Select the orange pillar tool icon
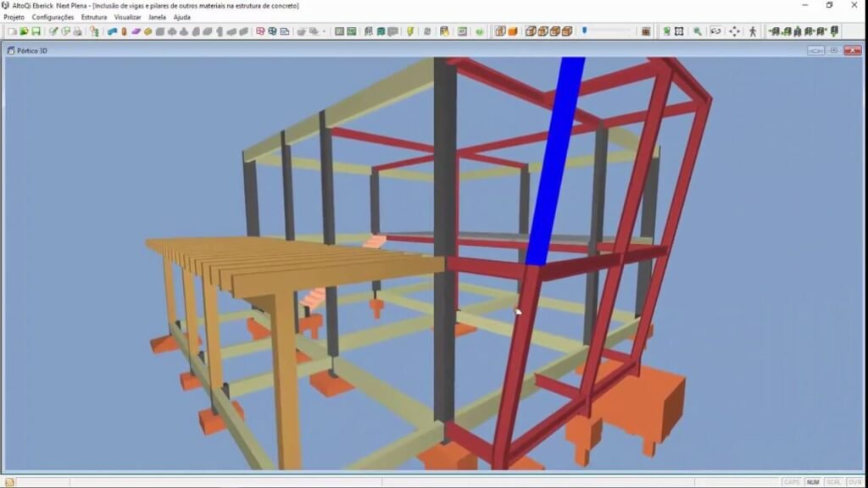Screen dimensions: 868x488 coord(124,31)
